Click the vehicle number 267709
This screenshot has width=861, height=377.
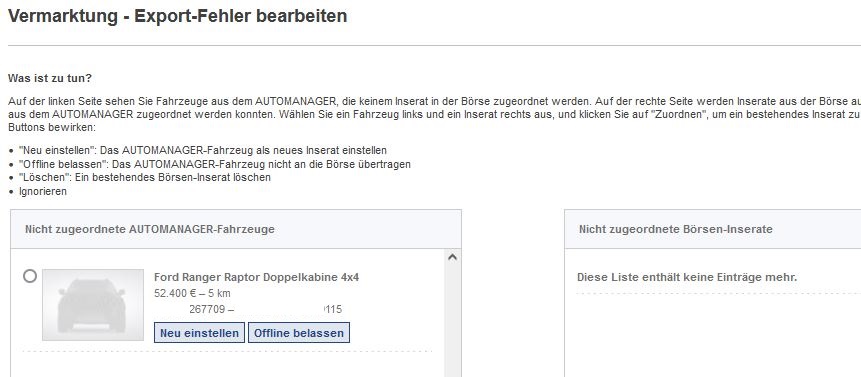tap(207, 310)
